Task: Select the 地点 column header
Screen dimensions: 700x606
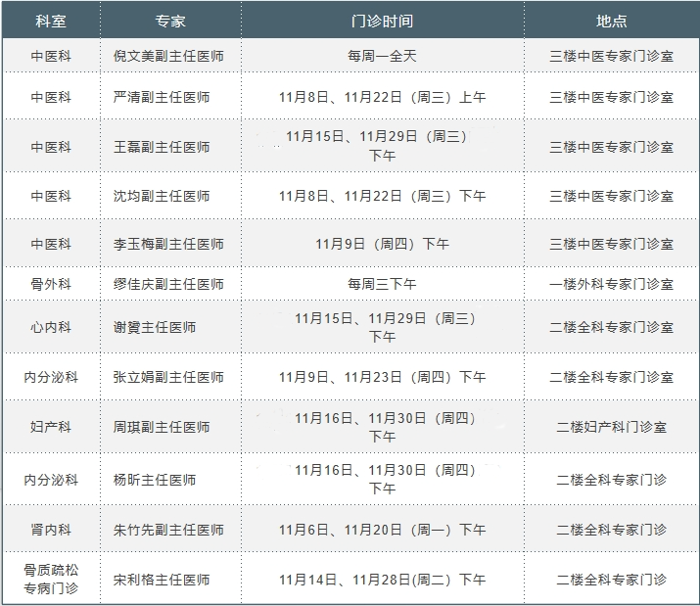Action: (611, 21)
